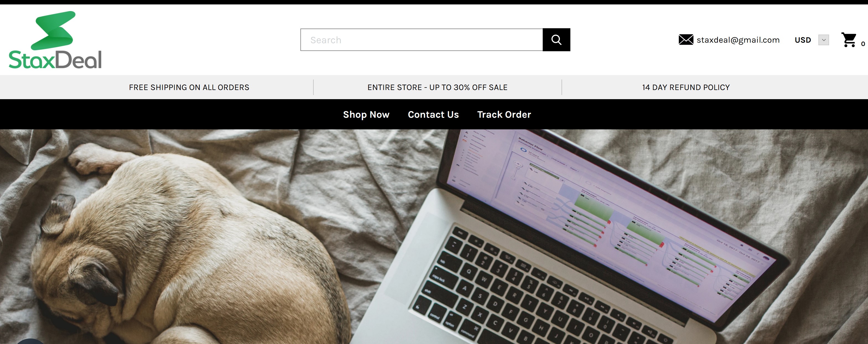Click the Up To 30% Off Sale banner
This screenshot has height=344, width=868.
pyautogui.click(x=437, y=87)
